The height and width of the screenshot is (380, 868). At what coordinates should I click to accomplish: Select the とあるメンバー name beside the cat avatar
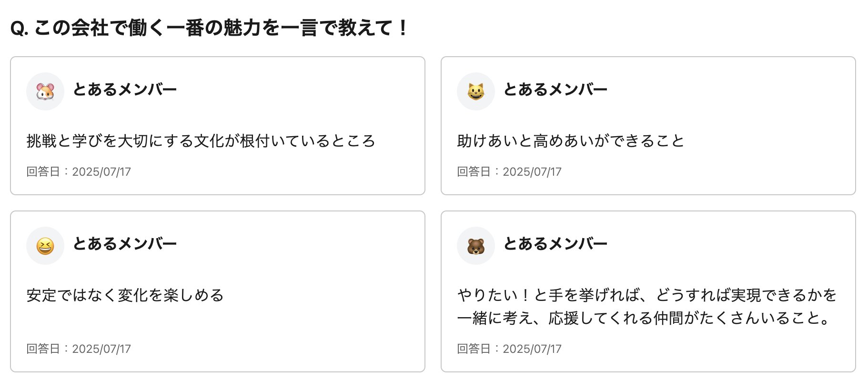point(555,90)
